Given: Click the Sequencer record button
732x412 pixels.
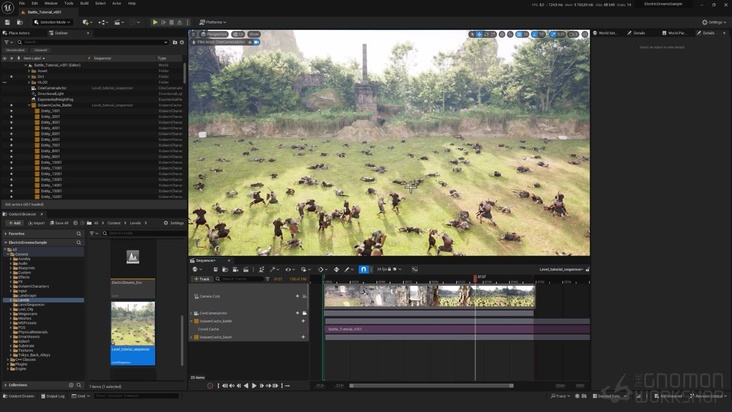Looking at the screenshot, I should tap(210, 386).
